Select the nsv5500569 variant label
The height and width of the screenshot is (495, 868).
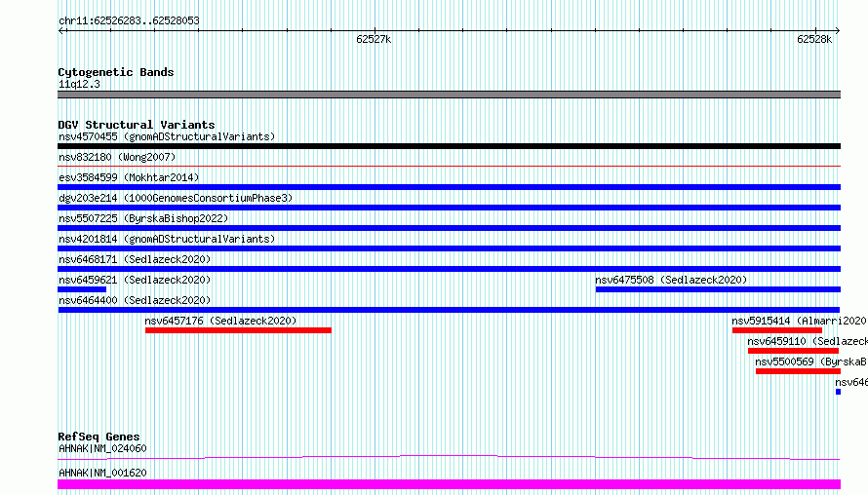pos(811,362)
